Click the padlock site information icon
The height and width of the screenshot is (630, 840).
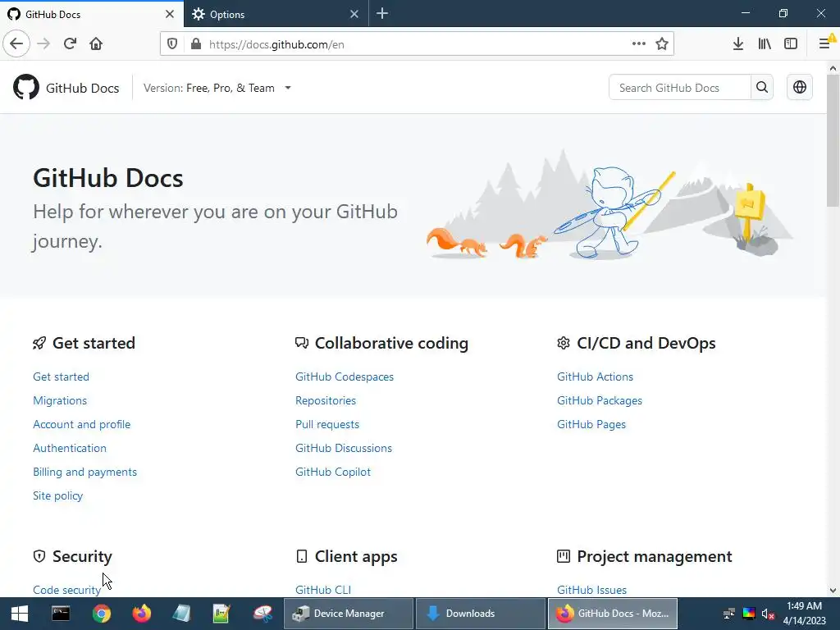tap(196, 44)
